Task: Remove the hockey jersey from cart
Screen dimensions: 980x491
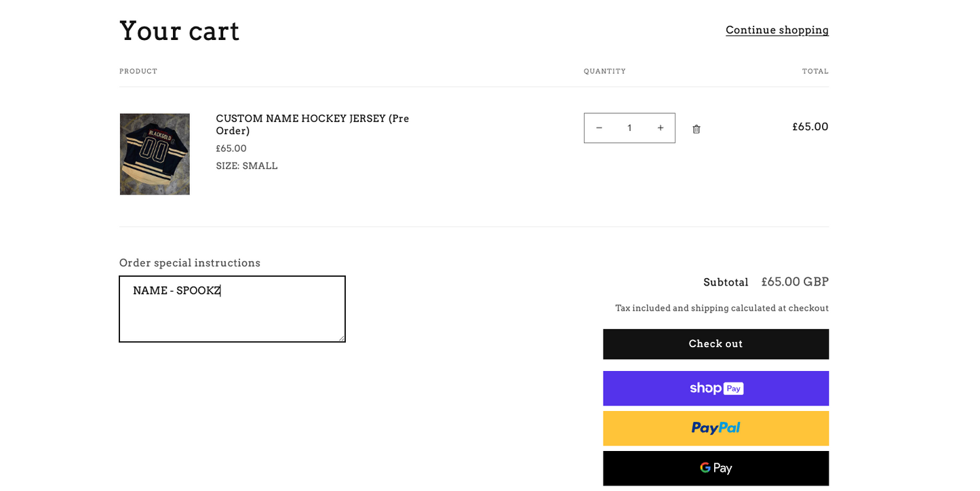Action: 696,129
